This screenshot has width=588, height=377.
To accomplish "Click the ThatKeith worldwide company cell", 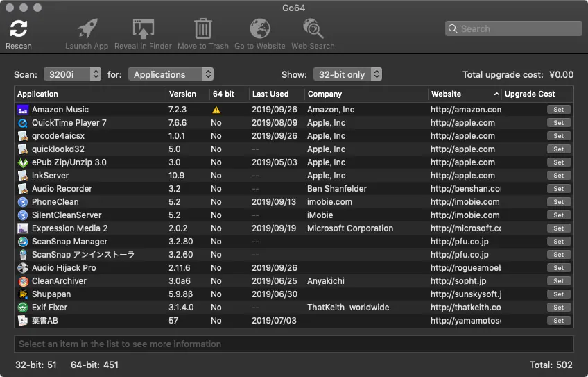I will (348, 308).
